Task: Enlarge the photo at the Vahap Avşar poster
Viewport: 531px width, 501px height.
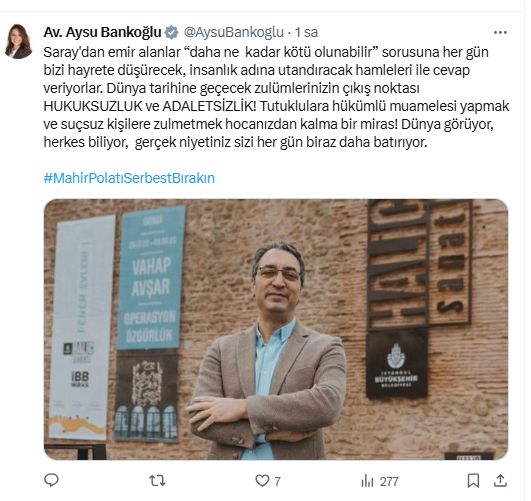Action: click(x=150, y=278)
